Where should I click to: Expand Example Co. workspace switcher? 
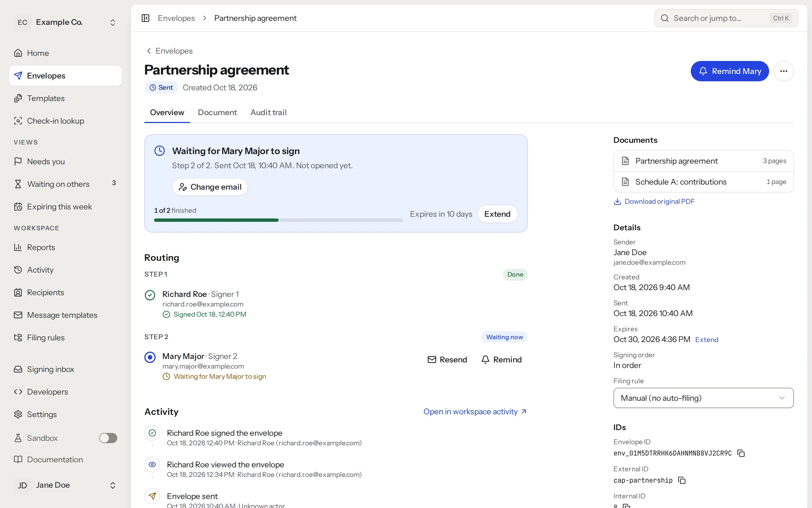[x=65, y=22]
